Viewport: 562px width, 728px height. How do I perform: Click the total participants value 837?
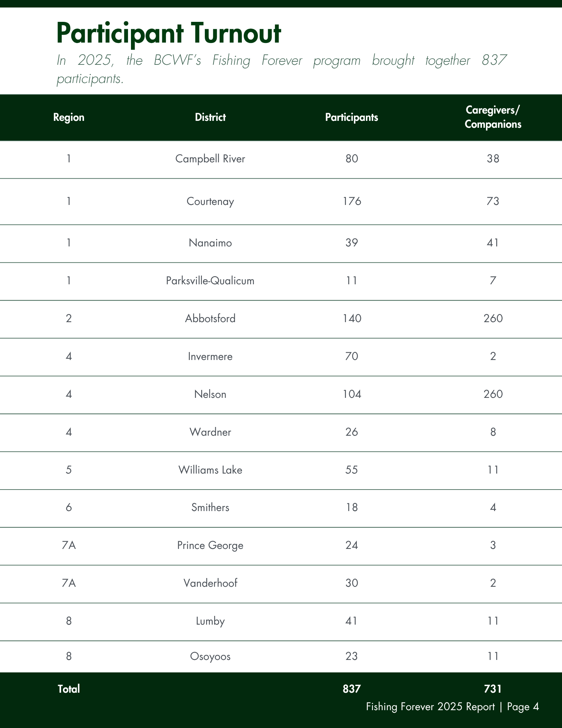(351, 689)
